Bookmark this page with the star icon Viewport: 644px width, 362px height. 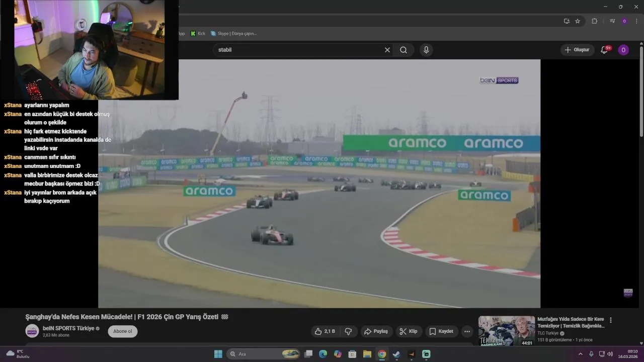pos(578,21)
